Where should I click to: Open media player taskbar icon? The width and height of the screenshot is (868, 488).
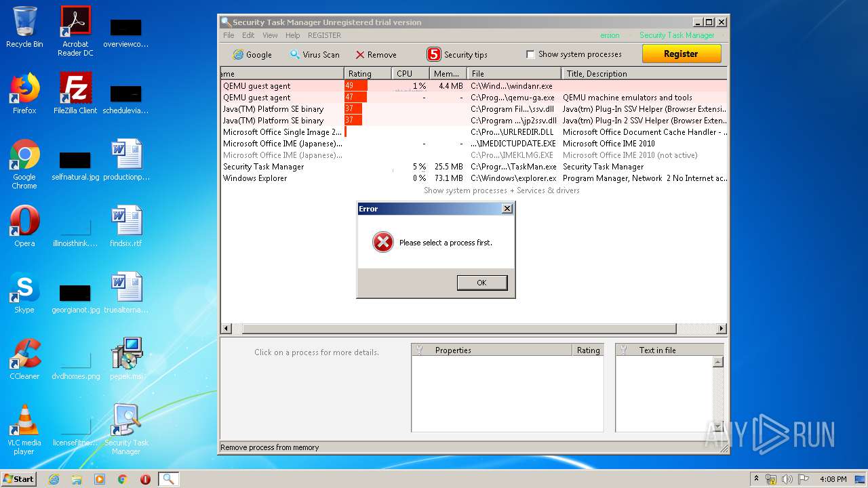[100, 479]
